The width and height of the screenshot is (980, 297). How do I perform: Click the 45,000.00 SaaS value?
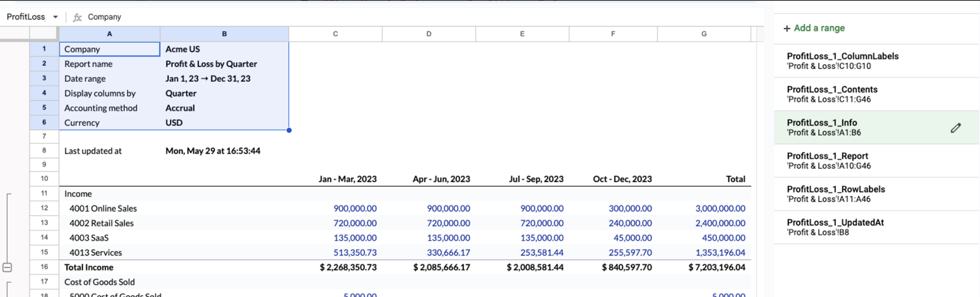pos(633,238)
